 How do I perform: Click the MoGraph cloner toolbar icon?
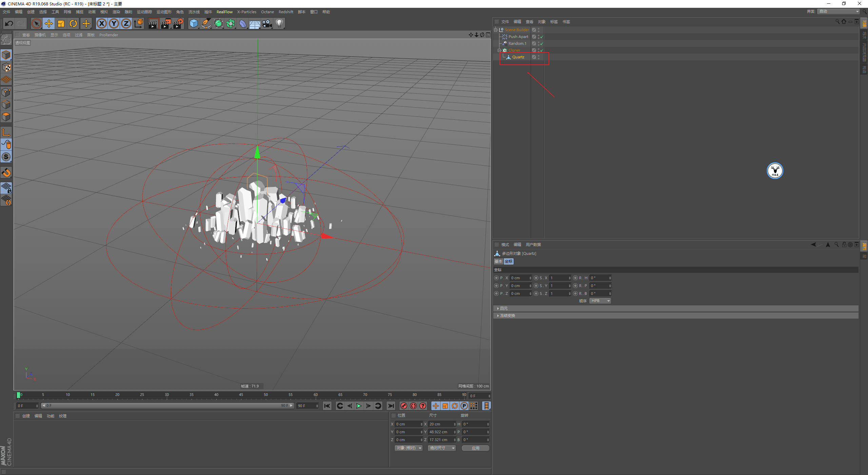(x=231, y=23)
